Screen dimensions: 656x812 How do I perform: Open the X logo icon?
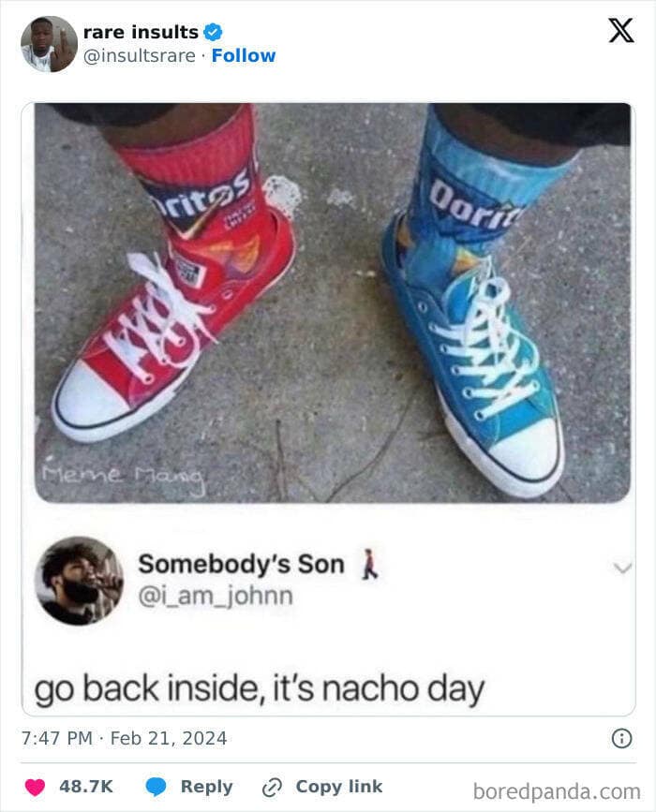point(620,30)
